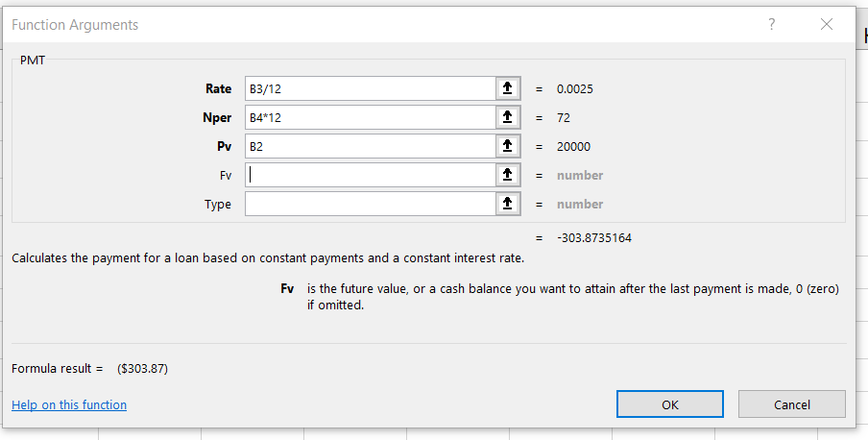Cancel the Function Arguments dialog
The width and height of the screenshot is (868, 440).
tap(791, 404)
